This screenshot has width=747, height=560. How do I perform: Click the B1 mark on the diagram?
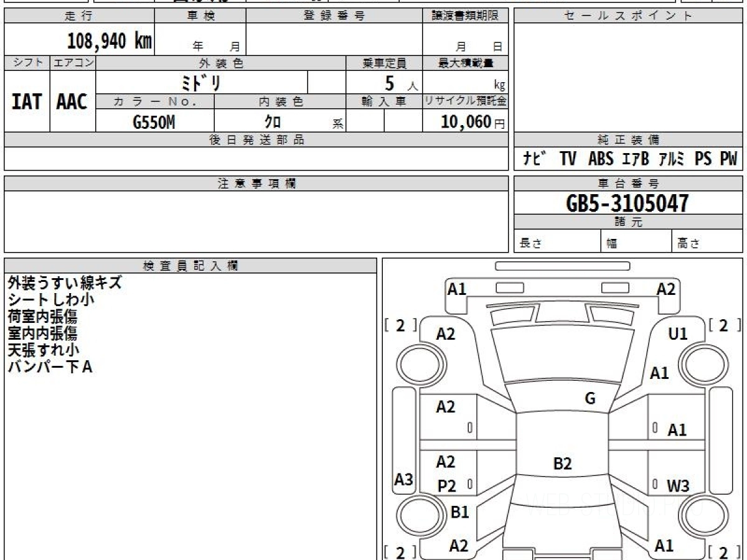click(x=459, y=513)
